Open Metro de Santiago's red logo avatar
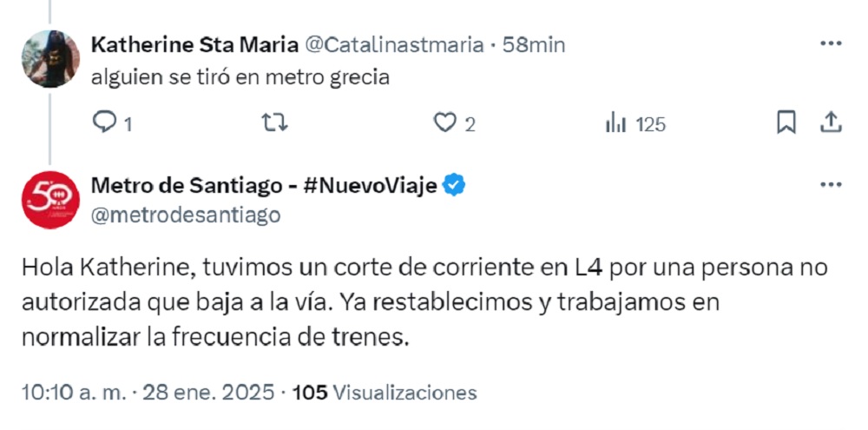 pos(51,200)
